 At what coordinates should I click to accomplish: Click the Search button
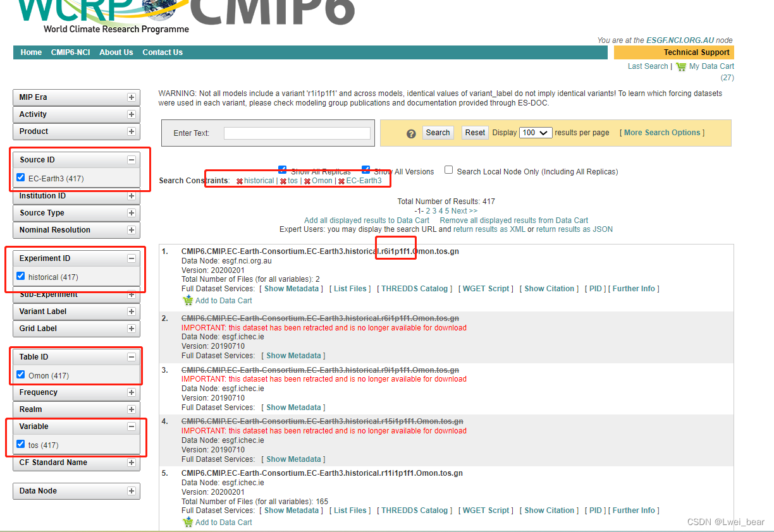pos(438,133)
